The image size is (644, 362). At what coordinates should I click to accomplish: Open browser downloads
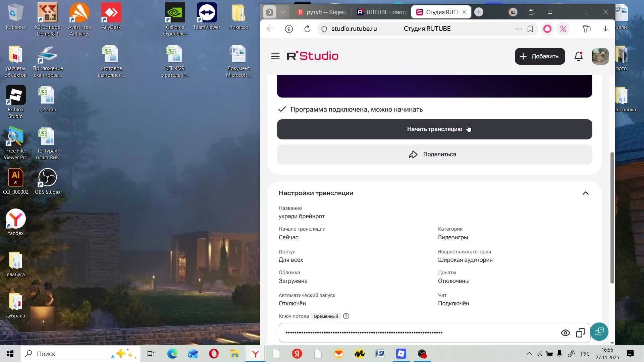605,29
